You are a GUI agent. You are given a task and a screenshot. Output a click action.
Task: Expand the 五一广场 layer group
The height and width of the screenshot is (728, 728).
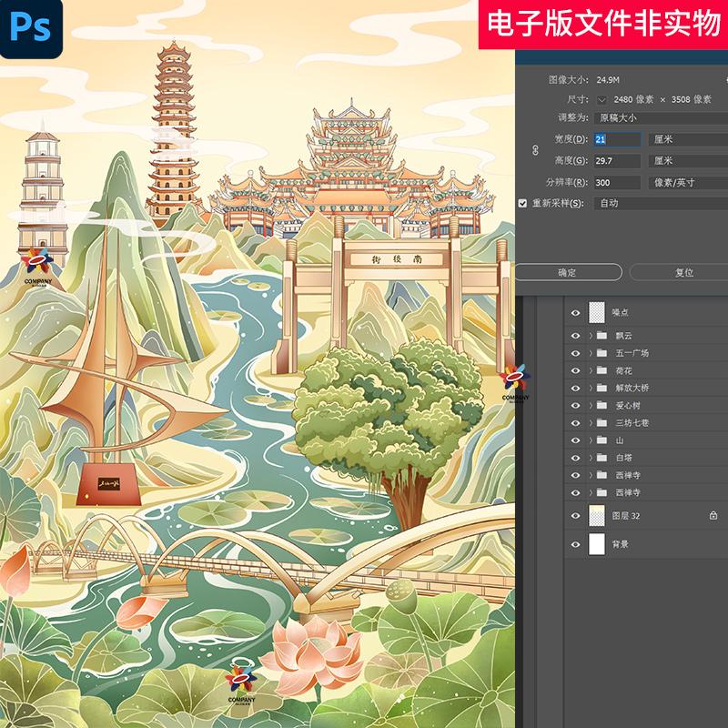point(591,353)
